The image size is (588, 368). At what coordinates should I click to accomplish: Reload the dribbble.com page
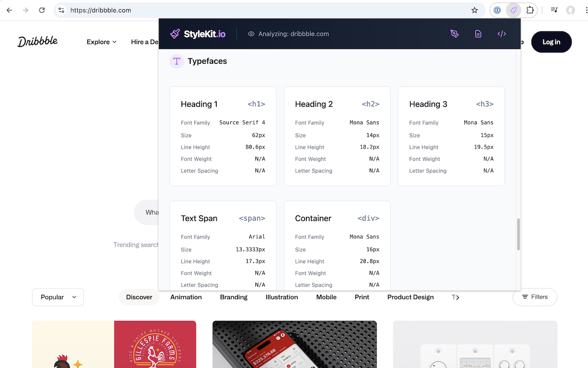pos(41,10)
